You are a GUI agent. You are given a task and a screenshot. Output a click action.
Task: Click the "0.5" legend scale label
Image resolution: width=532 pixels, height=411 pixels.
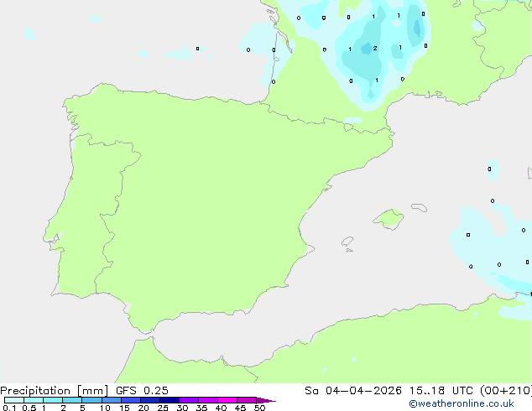29,408
